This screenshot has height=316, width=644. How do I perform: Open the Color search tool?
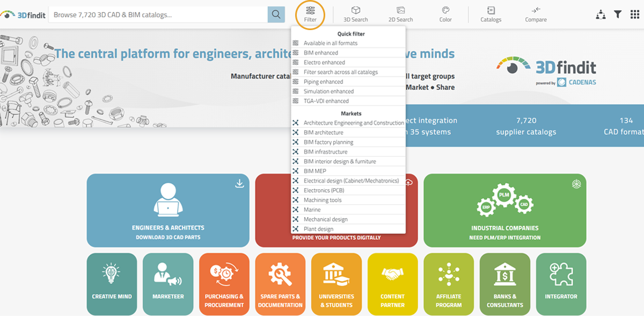445,15
